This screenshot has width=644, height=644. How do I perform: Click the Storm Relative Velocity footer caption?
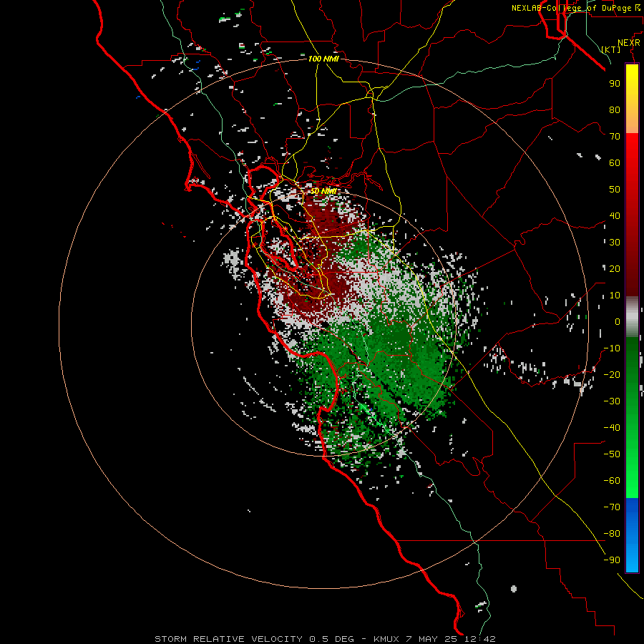325,639
